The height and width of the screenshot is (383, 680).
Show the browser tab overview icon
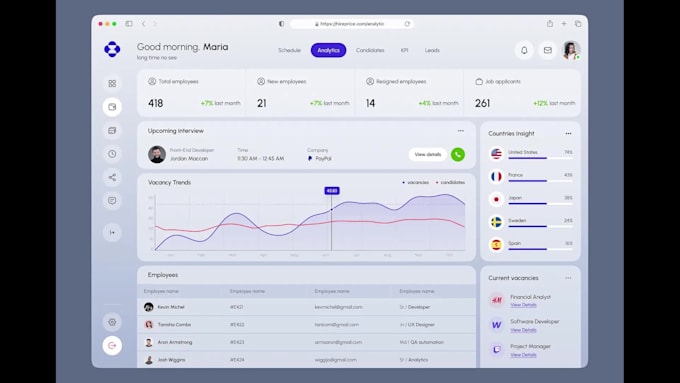[578, 24]
